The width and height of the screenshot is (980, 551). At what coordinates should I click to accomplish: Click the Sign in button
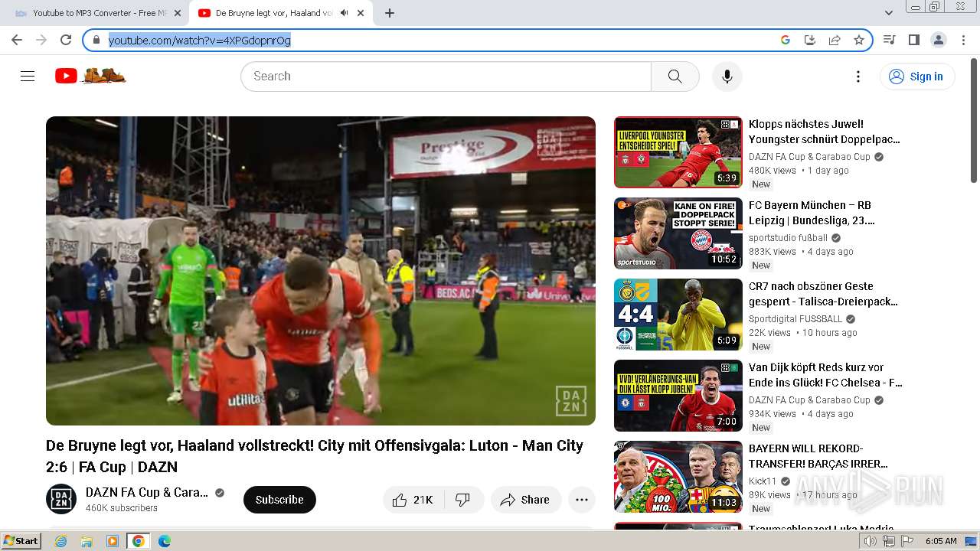[x=917, y=76]
